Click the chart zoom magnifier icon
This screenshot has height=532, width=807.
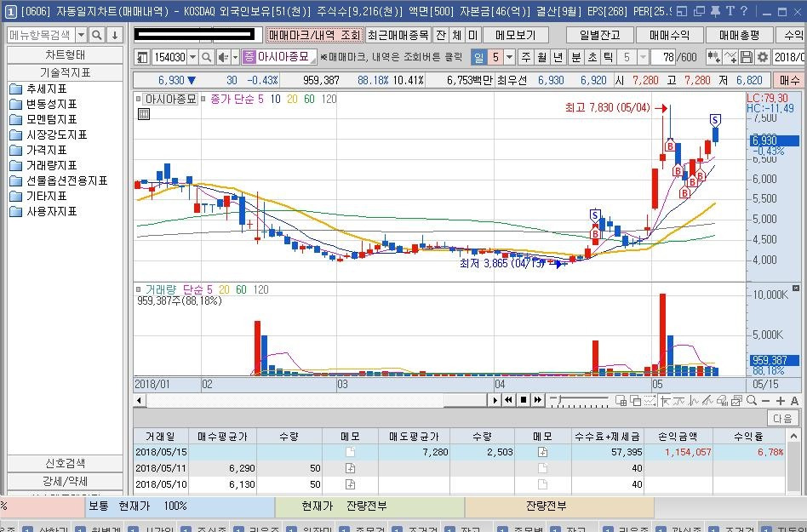coord(752,400)
